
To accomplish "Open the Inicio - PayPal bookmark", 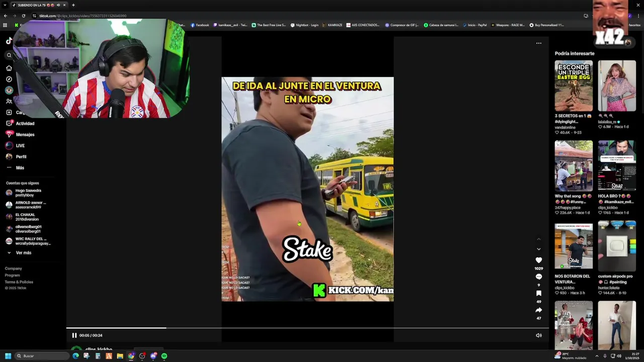I will click(474, 25).
